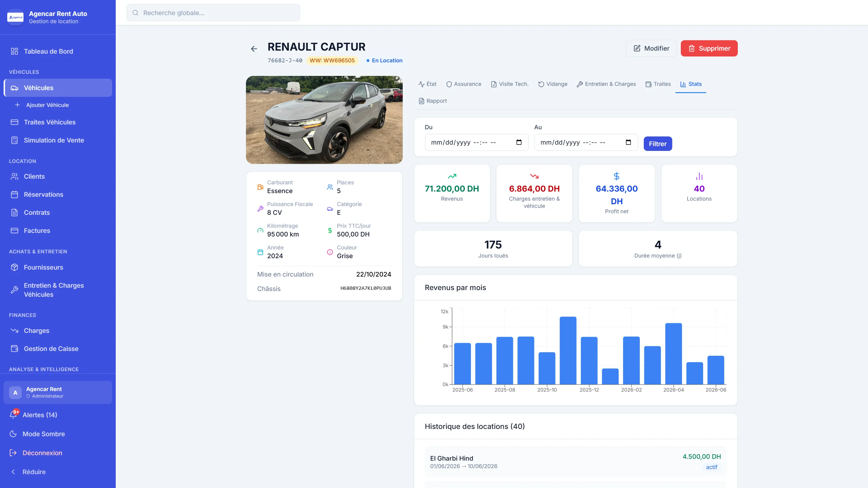Viewport: 868px width, 488px height.
Task: Open Alertes (14) notifications
Action: [x=58, y=415]
